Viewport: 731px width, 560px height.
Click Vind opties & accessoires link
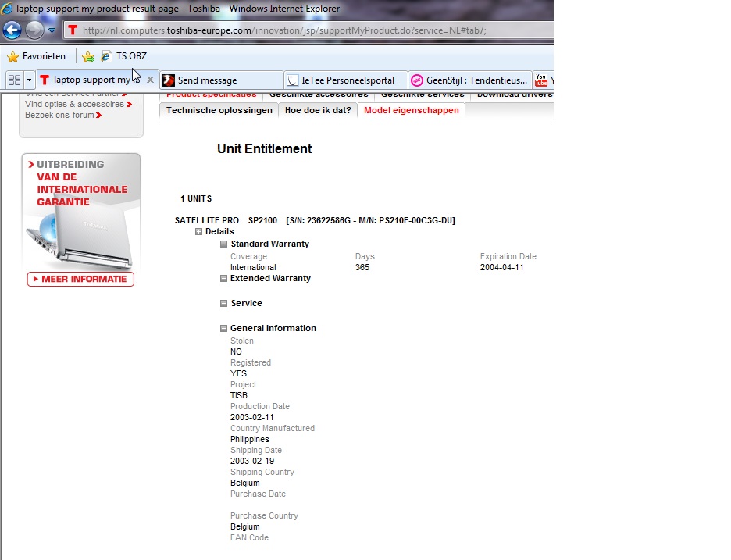pos(78,105)
